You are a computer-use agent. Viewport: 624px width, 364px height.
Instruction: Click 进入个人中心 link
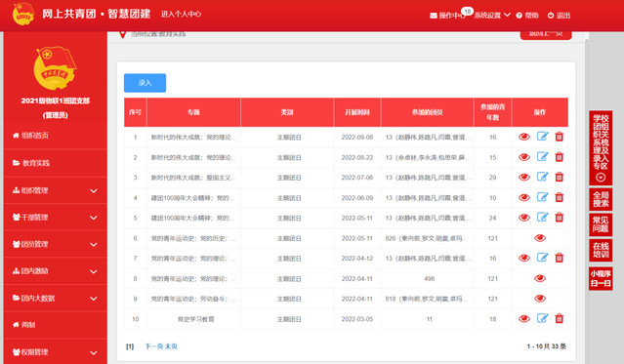(181, 14)
